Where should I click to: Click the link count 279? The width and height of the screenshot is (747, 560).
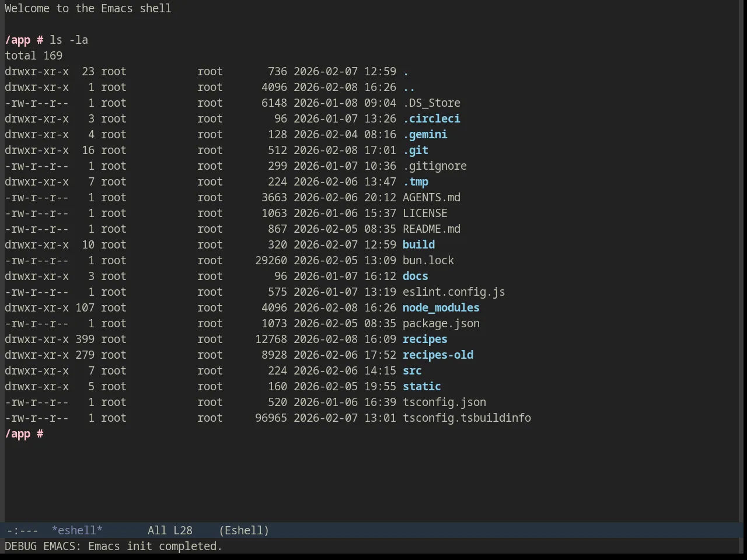coord(85,355)
